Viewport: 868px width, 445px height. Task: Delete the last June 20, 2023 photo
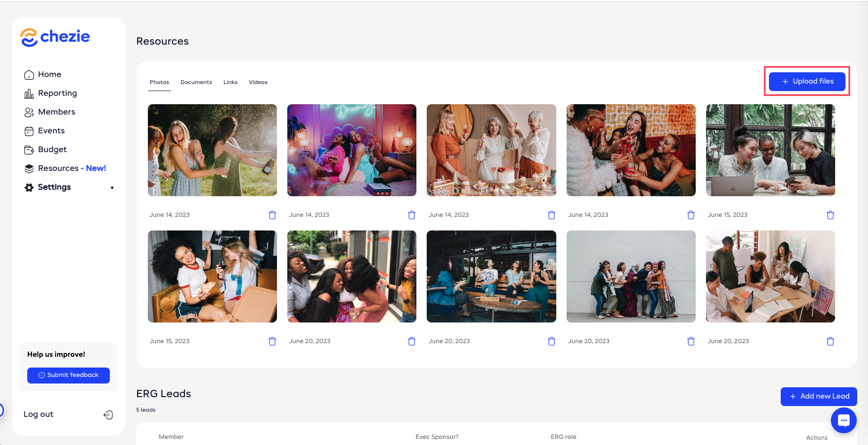click(x=830, y=341)
